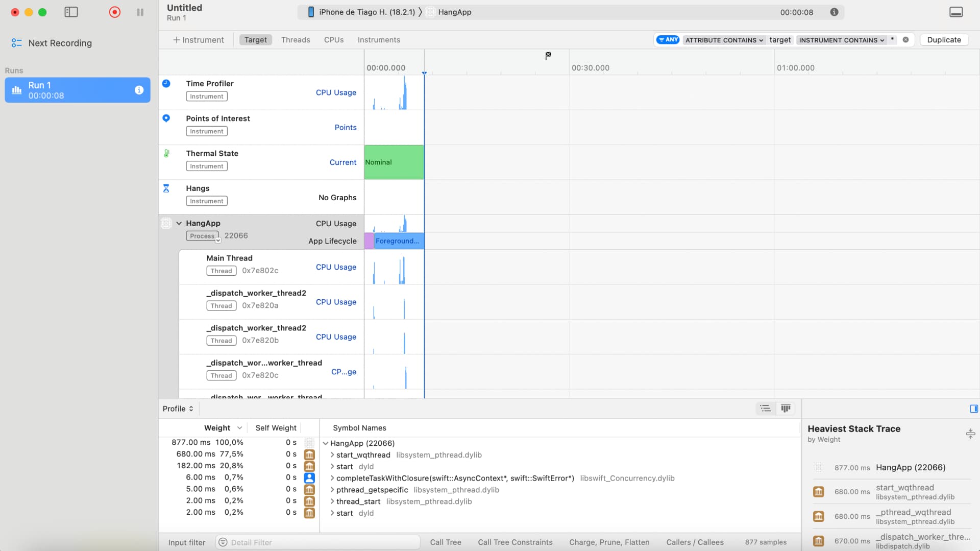
Task: Open the ATTRIBUTE CONTAINS filter dropdown
Action: tap(724, 40)
